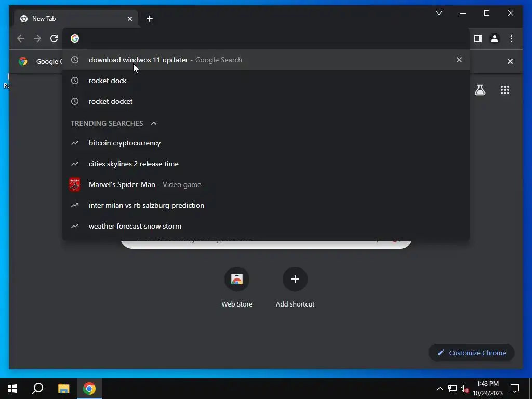Screen dimensions: 532x399
Task: Open the taskbar clock and date
Action: click(x=487, y=389)
